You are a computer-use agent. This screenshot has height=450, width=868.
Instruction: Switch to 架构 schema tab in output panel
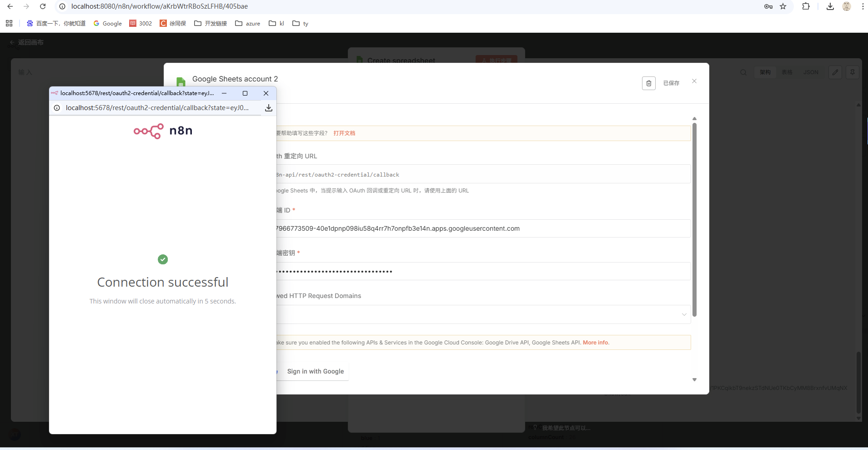click(765, 72)
